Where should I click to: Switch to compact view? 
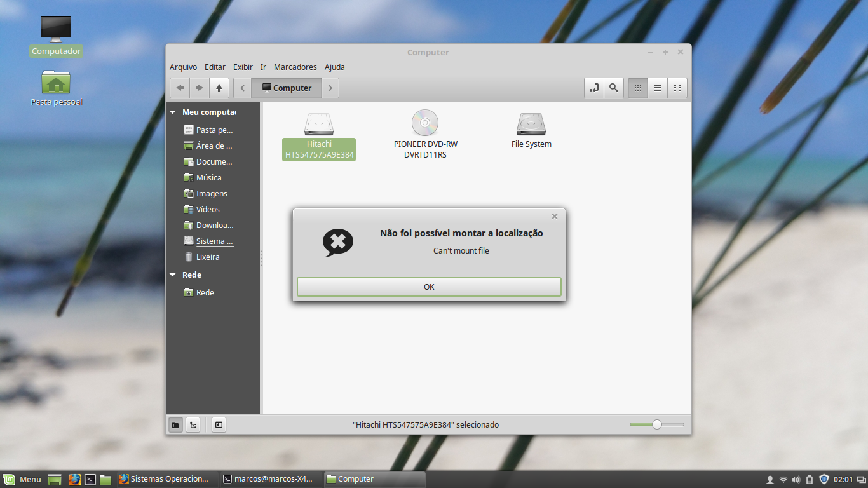[677, 88]
